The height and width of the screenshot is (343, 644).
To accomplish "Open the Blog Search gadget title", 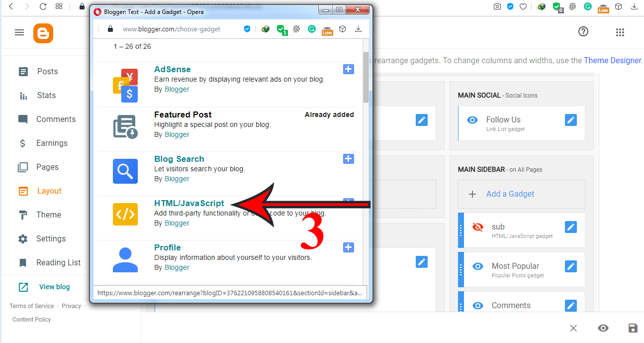I will (179, 159).
